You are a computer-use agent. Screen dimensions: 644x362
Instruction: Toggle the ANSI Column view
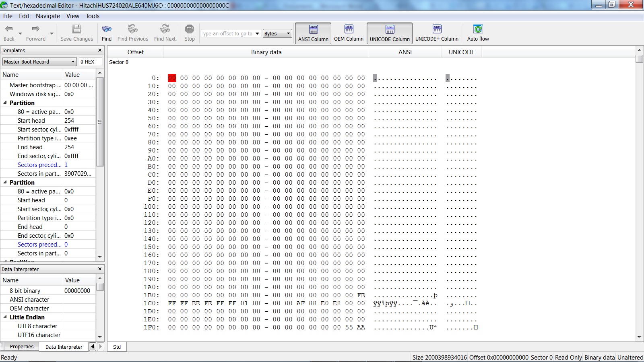(313, 33)
